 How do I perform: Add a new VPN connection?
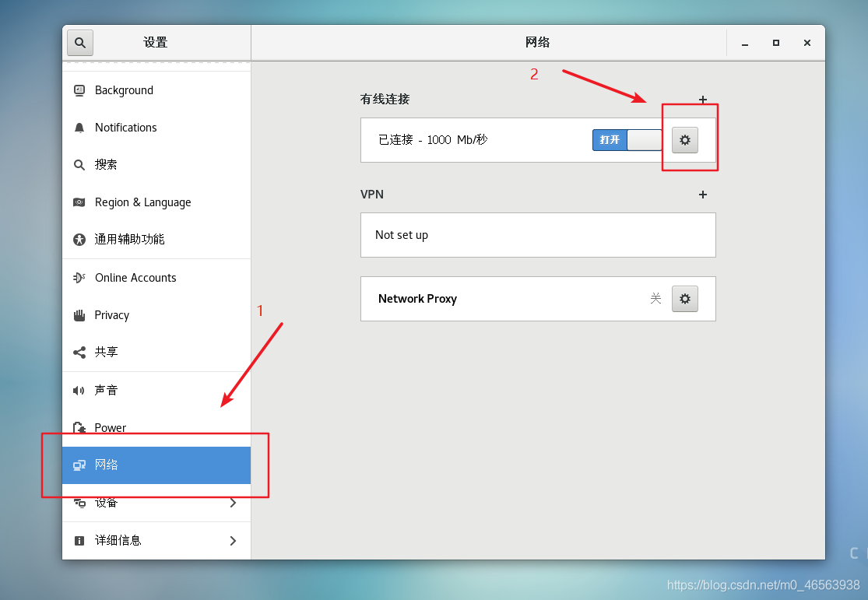coord(702,195)
